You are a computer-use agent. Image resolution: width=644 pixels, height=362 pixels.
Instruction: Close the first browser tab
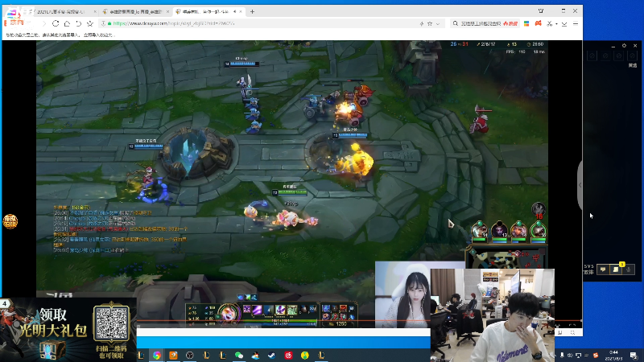95,11
